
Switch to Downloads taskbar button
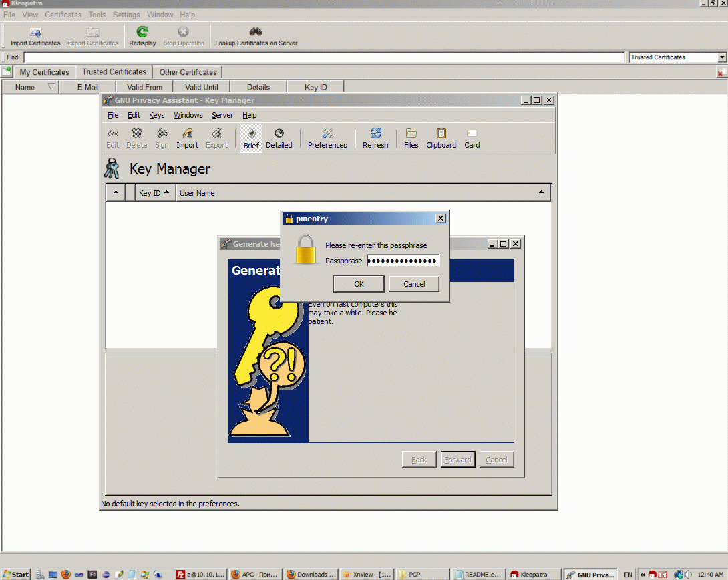(x=311, y=574)
